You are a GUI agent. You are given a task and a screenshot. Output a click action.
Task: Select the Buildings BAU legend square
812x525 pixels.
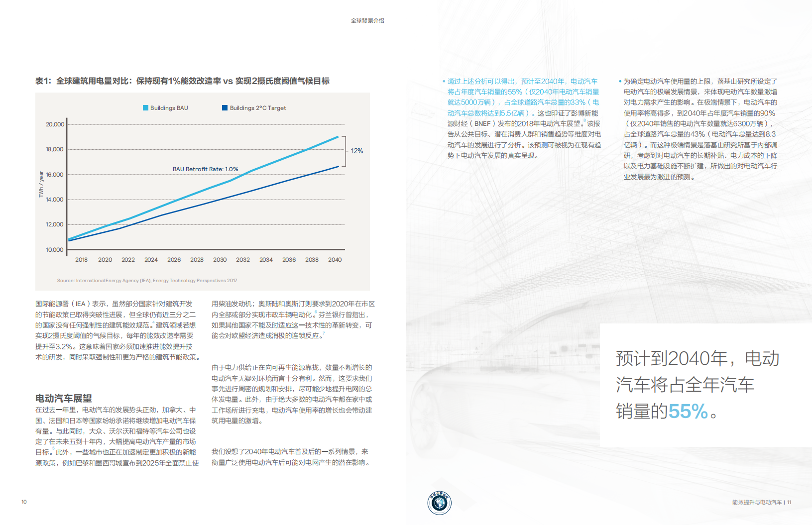[x=144, y=107]
